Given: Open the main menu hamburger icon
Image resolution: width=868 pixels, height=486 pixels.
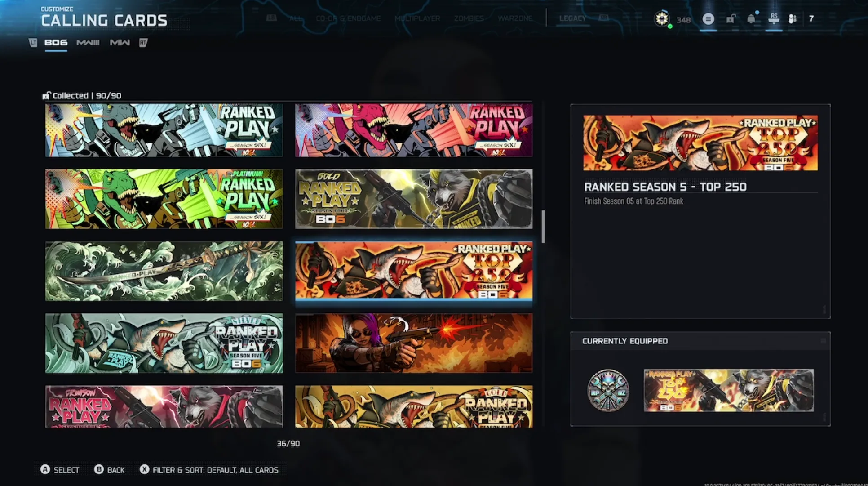Looking at the screenshot, I should tap(708, 19).
